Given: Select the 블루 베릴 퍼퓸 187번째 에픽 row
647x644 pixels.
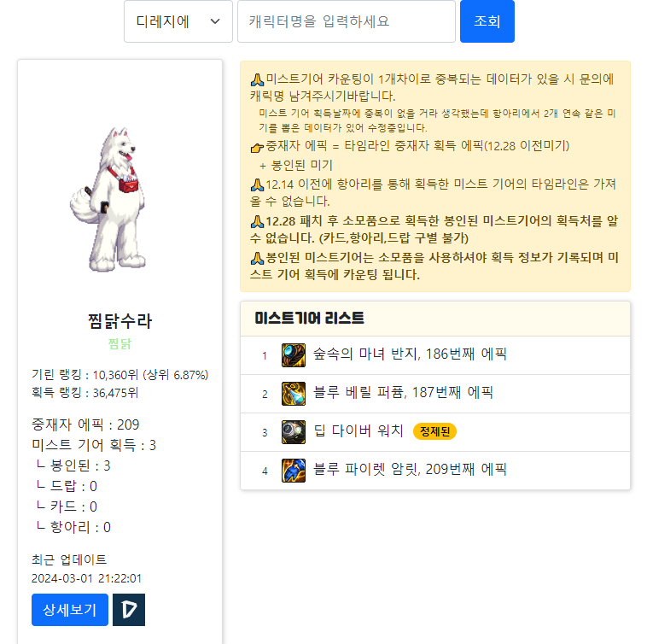Looking at the screenshot, I should pyautogui.click(x=435, y=394).
